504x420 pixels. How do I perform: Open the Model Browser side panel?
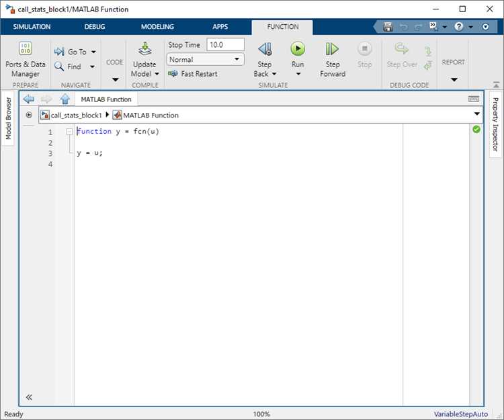tap(8, 118)
